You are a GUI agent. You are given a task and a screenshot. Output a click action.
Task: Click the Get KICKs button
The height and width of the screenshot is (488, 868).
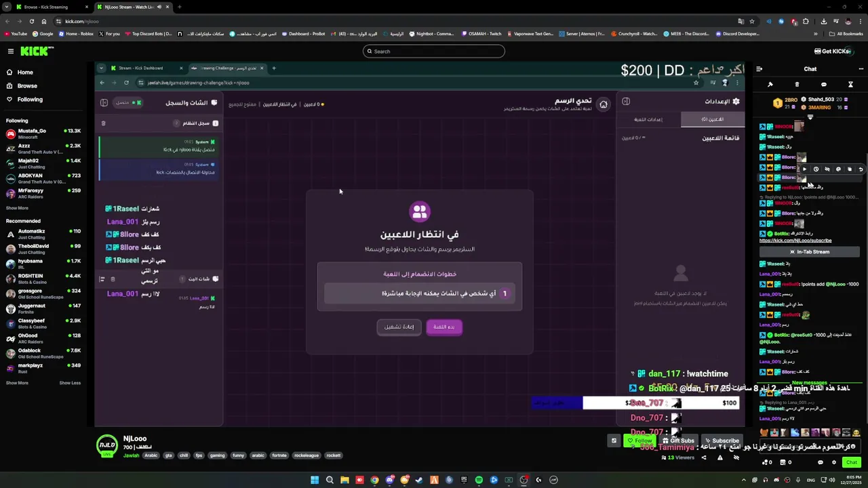tap(832, 52)
